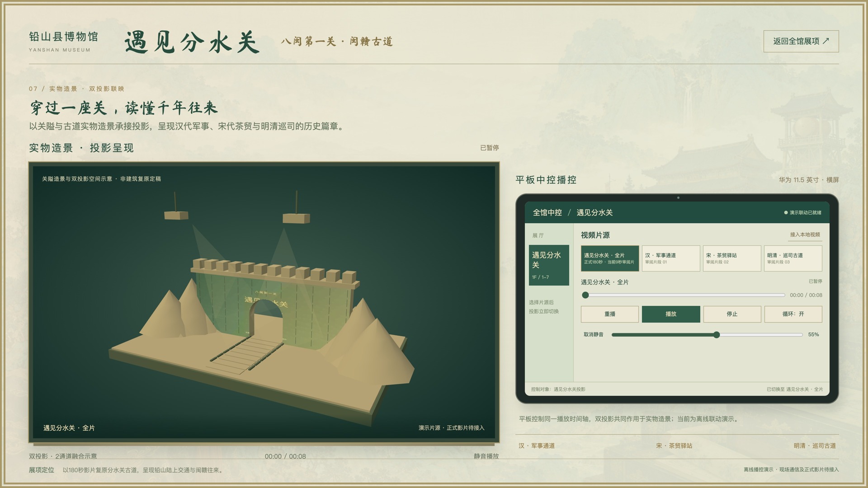Click 遇见分水关 breadcrumb in tablet header
This screenshot has width=868, height=488.
594,212
